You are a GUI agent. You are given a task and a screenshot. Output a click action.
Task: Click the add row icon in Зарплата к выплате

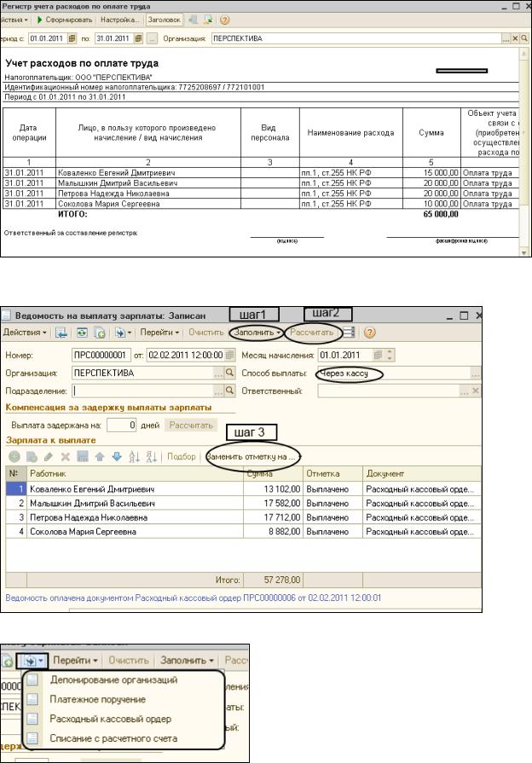click(14, 456)
